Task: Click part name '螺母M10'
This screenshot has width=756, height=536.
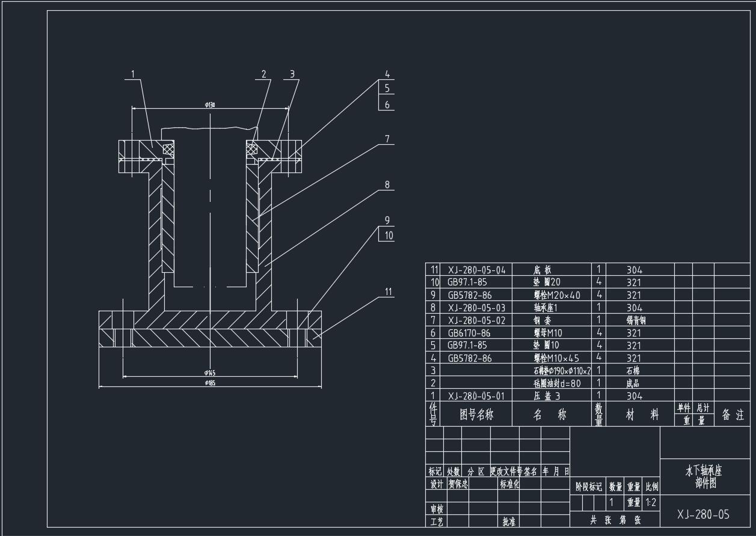Action: point(548,333)
